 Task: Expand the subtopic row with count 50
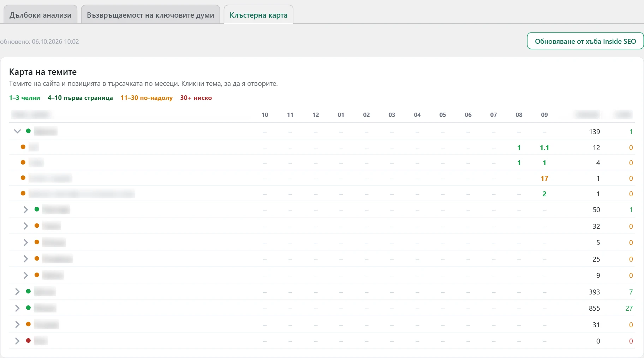25,210
